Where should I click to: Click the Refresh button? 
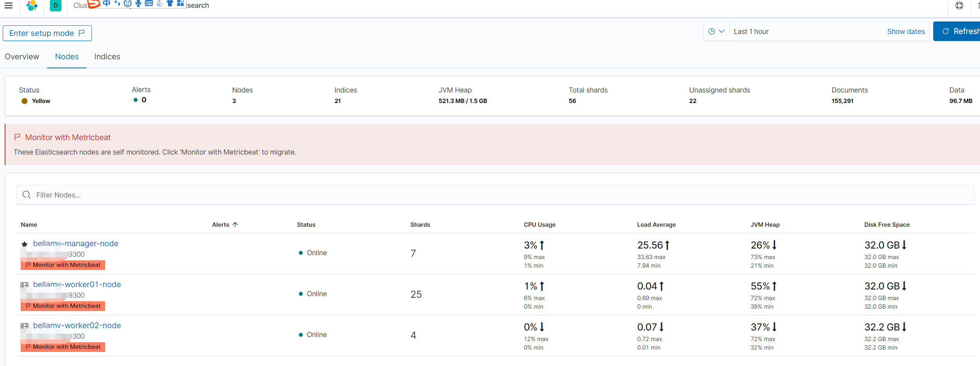coord(957,32)
